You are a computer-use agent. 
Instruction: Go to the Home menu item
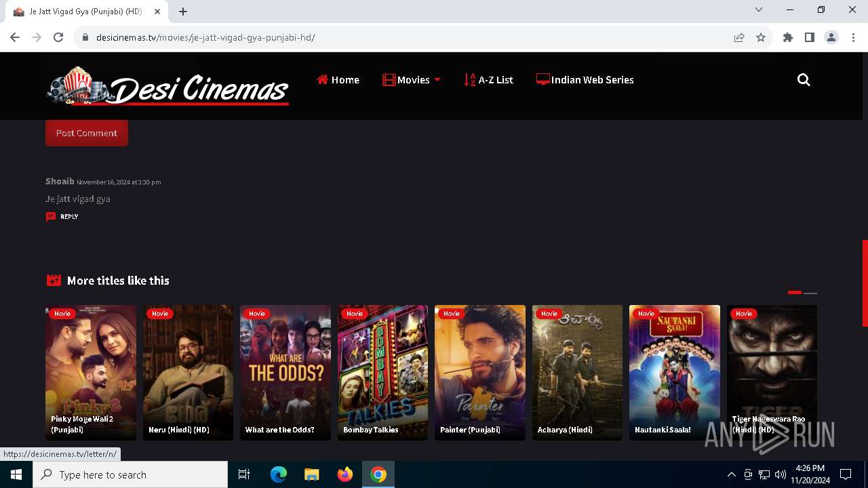(338, 80)
